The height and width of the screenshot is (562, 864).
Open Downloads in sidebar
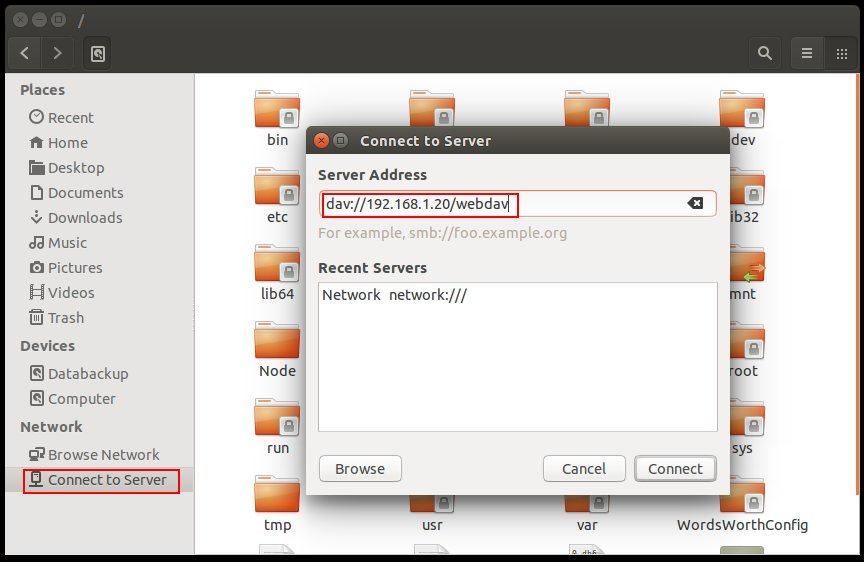click(76, 218)
